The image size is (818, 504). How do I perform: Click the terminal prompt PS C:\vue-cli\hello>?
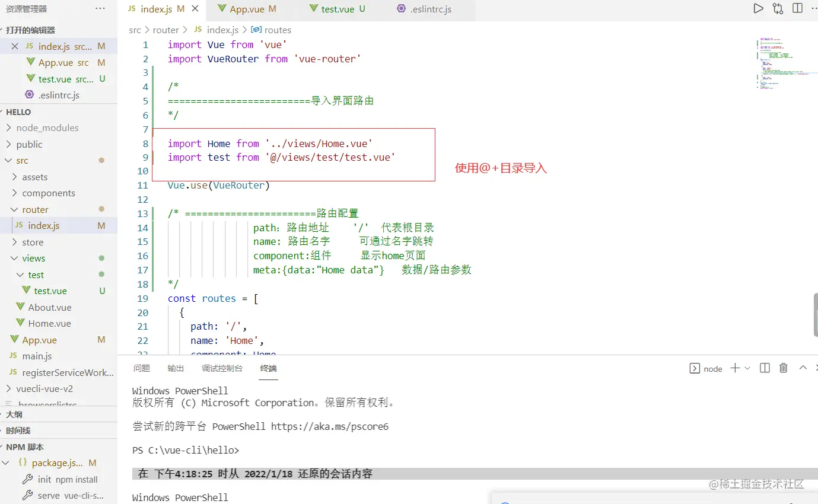(186, 450)
